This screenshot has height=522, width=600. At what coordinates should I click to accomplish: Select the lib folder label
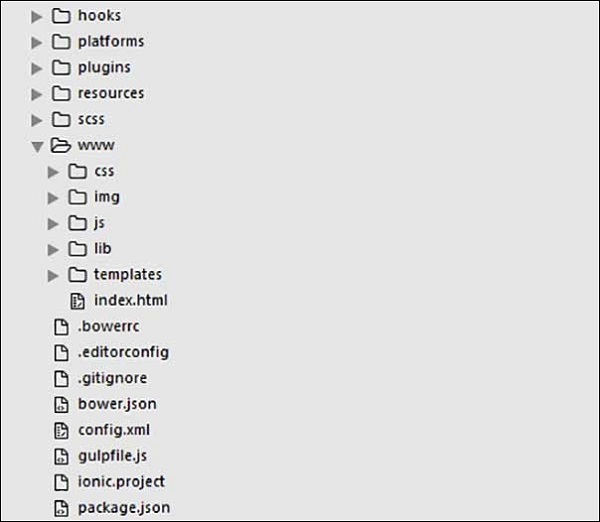(x=103, y=249)
